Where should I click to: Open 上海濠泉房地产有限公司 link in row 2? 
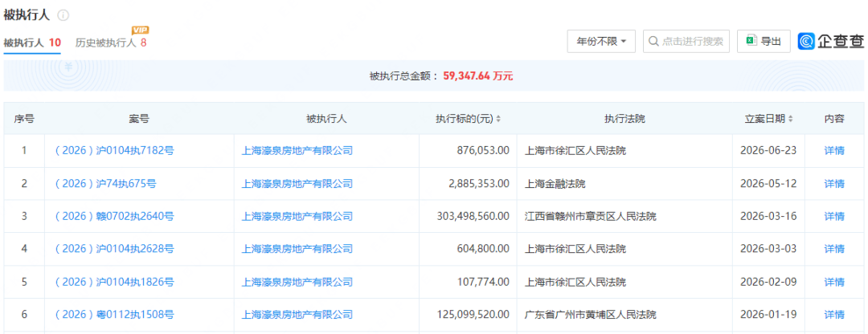(x=297, y=183)
